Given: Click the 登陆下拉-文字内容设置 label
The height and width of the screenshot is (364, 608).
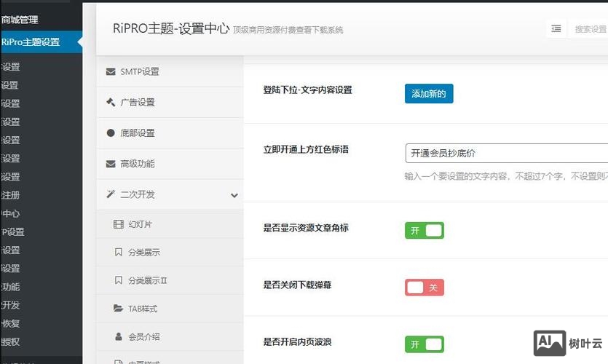Looking at the screenshot, I should pyautogui.click(x=307, y=90).
